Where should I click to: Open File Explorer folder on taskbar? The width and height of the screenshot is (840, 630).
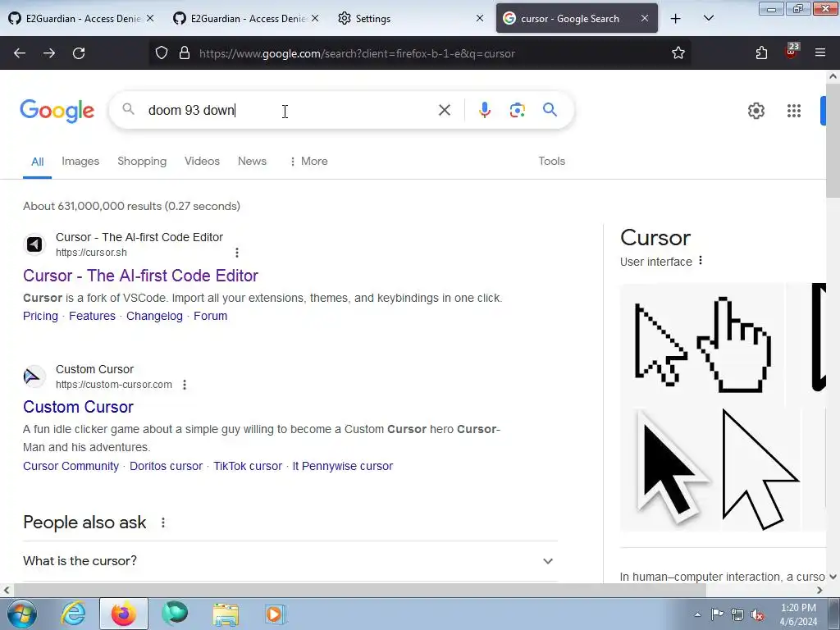pos(226,614)
